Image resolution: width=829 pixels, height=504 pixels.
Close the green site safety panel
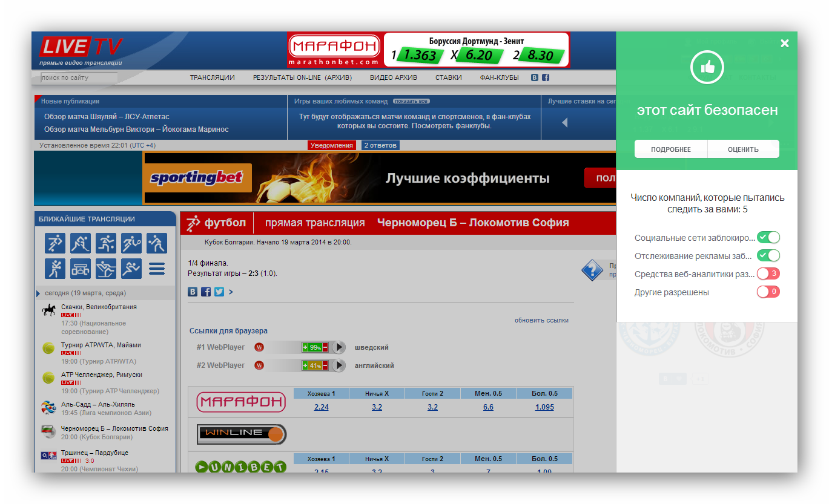point(785,43)
